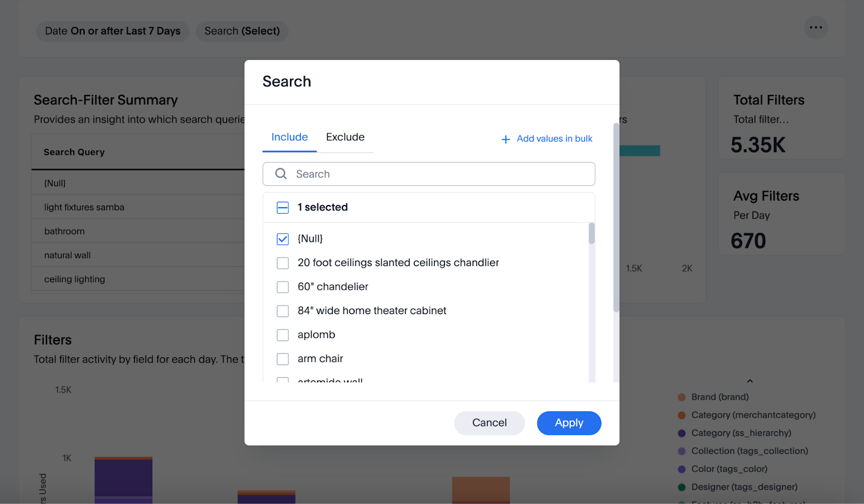Click the Filters section title
Viewport: 864px width, 504px height.
coord(52,340)
